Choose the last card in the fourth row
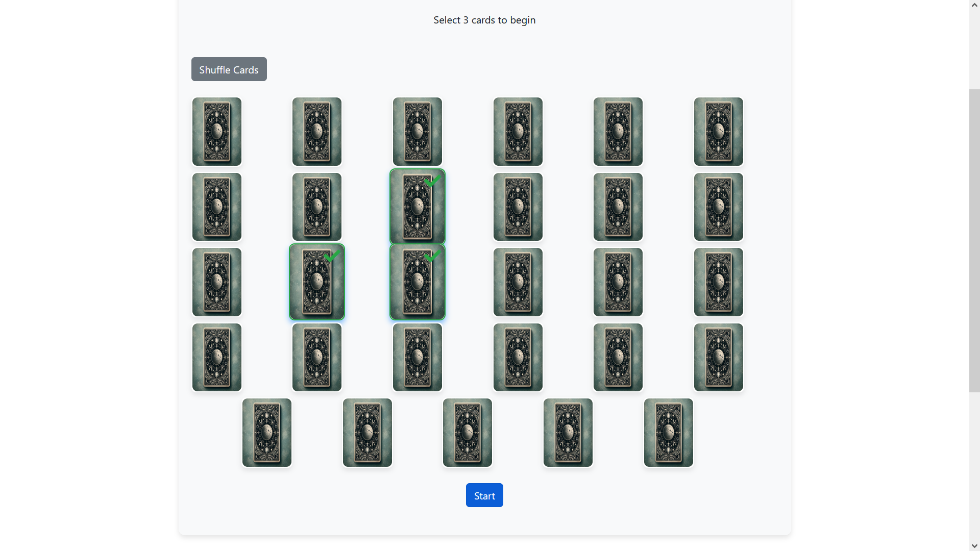 pos(718,357)
